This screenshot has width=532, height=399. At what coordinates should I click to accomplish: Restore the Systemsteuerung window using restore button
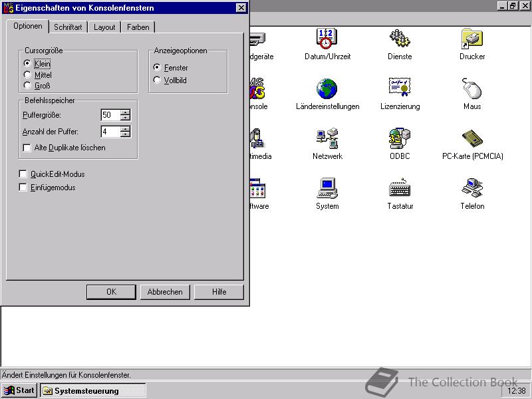click(x=513, y=5)
